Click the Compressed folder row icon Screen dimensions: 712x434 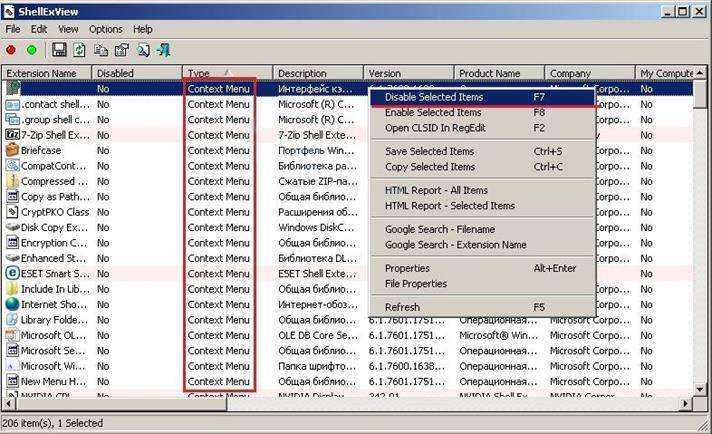[x=13, y=181]
